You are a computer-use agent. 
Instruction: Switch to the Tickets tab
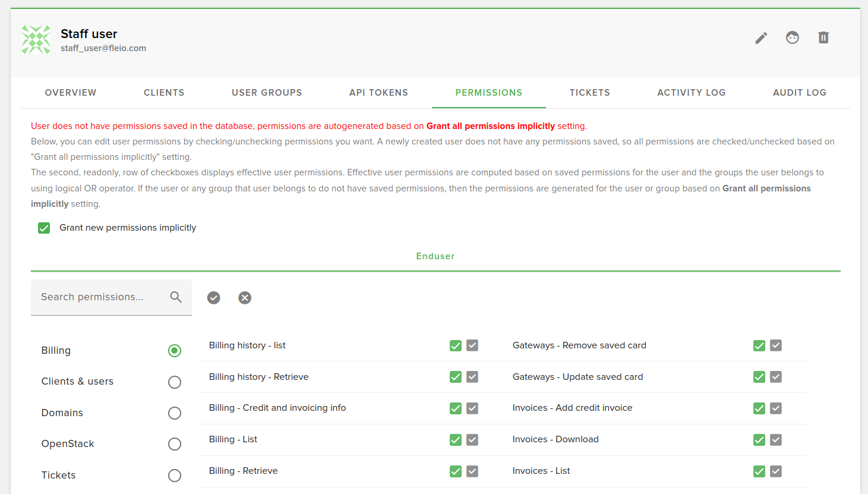tap(589, 93)
